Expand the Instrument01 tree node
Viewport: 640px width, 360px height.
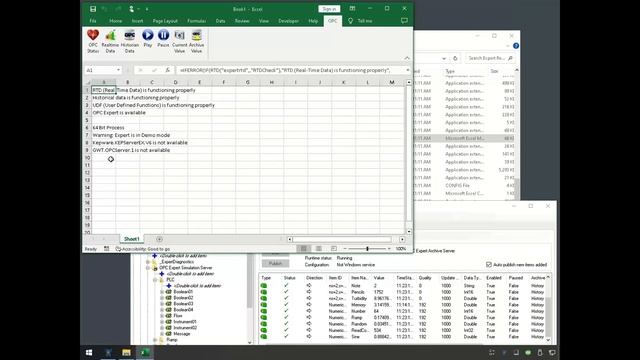[162, 322]
